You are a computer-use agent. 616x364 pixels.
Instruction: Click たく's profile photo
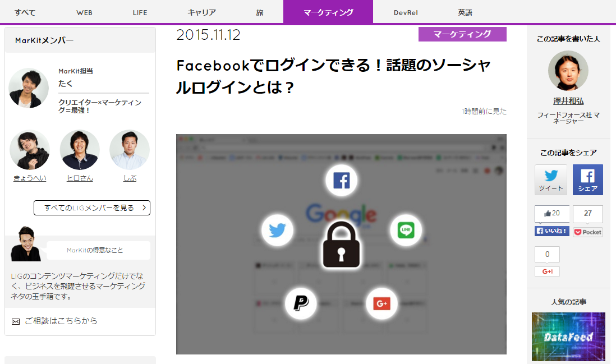coord(29,88)
